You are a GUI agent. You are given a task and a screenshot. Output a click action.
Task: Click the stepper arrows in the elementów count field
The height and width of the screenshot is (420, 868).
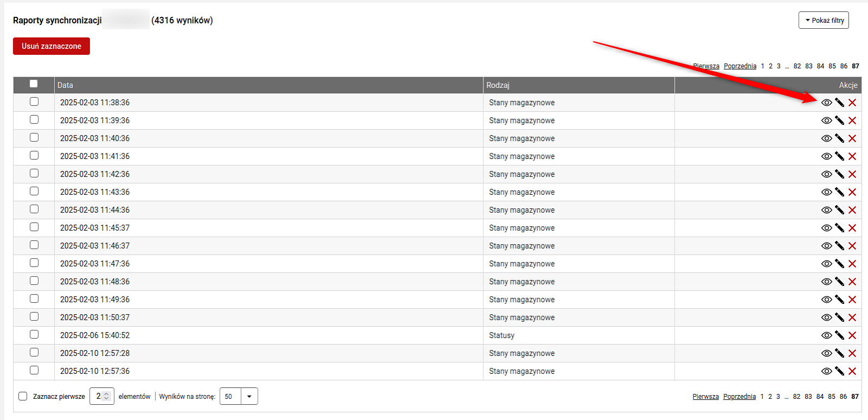coord(107,396)
